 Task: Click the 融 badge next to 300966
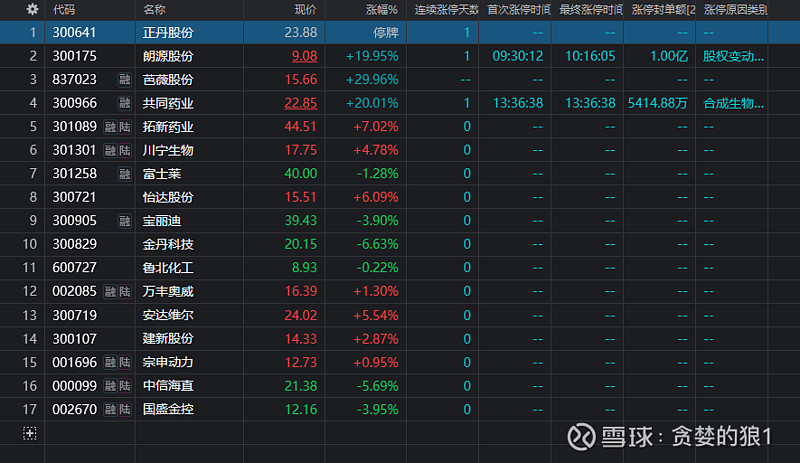tap(124, 103)
